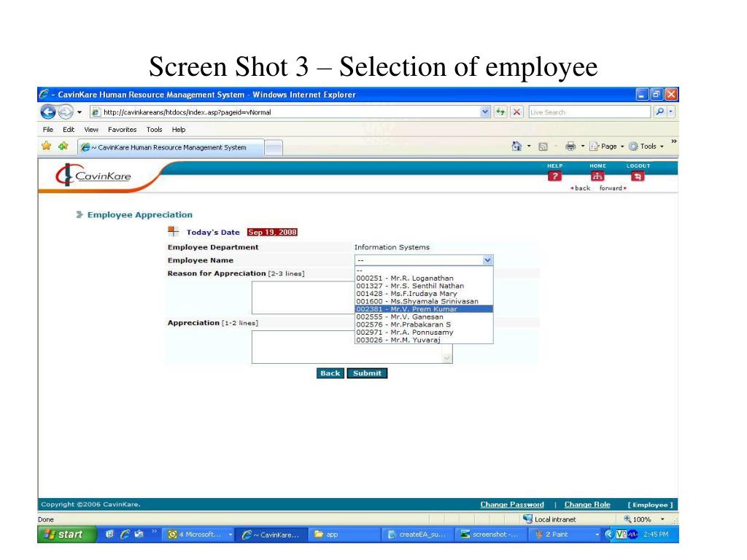Click the Stop loading X icon
Image resolution: width=747 pixels, height=560 pixels.
coord(516,112)
